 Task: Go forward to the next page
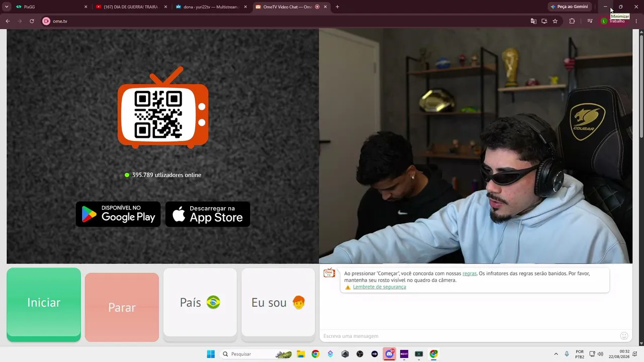[x=20, y=21]
